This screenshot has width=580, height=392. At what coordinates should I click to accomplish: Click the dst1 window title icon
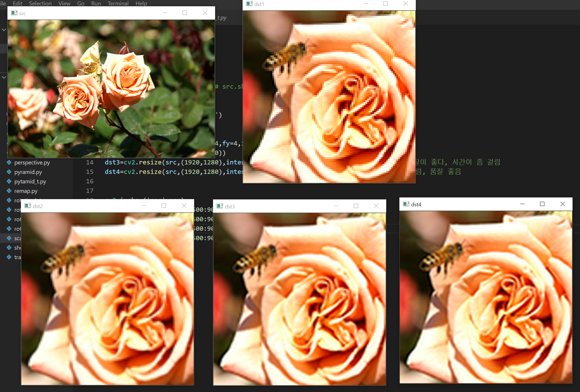249,4
